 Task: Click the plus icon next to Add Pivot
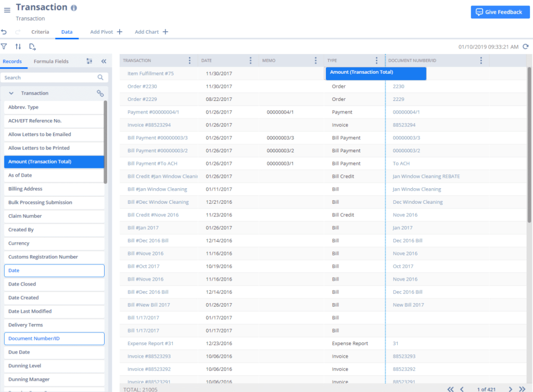(120, 32)
